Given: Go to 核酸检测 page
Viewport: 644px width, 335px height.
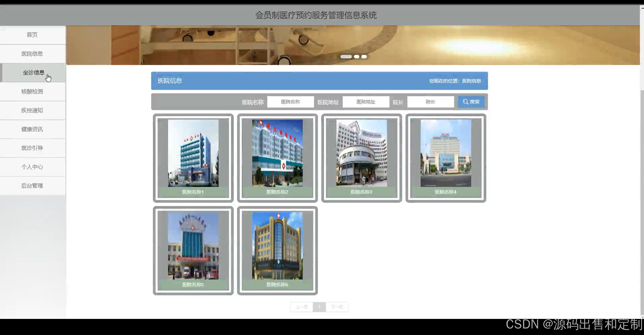Looking at the screenshot, I should (32, 92).
